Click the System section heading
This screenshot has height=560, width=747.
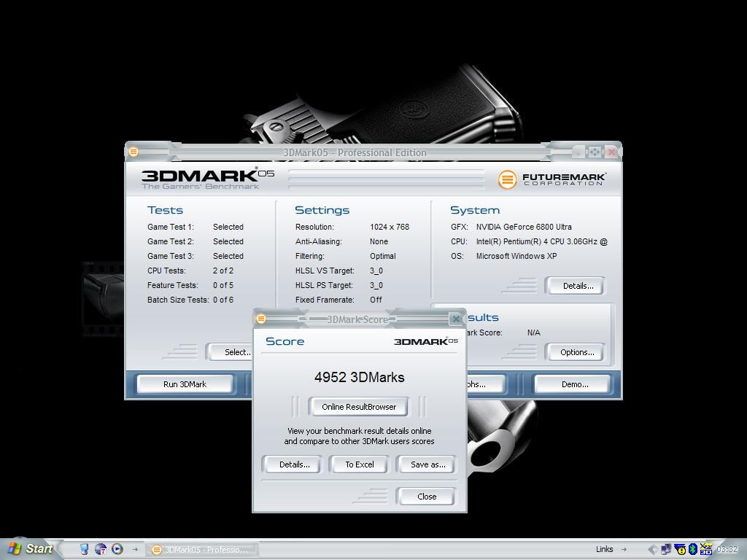[x=475, y=211]
